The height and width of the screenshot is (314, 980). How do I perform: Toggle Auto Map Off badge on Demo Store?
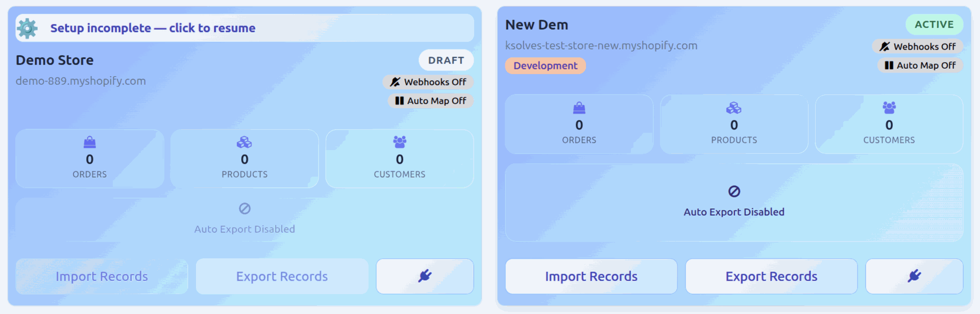[431, 101]
